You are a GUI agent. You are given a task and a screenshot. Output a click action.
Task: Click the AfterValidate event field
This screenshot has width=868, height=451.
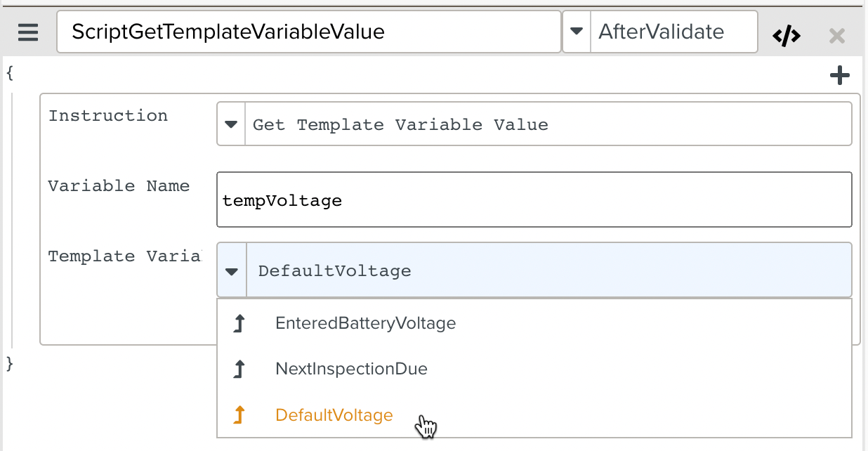coord(673,32)
